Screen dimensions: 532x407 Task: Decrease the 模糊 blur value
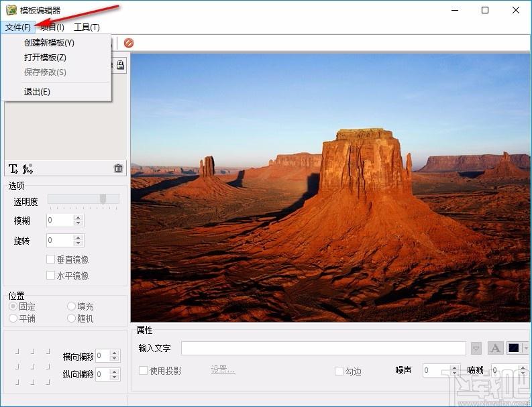point(78,223)
